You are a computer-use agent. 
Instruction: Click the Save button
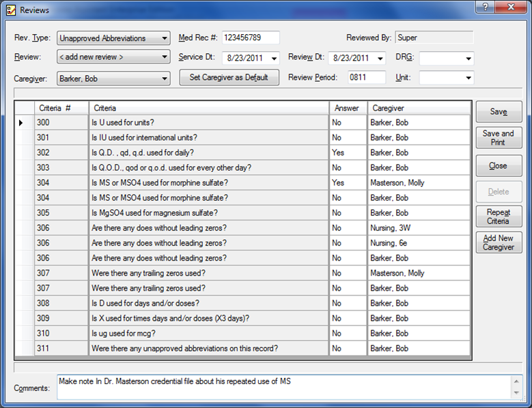tap(499, 111)
